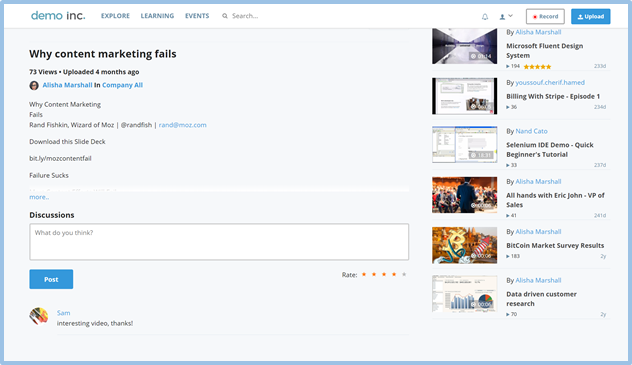Click the 73 Views upload info line
This screenshot has width=632, height=365.
(84, 72)
